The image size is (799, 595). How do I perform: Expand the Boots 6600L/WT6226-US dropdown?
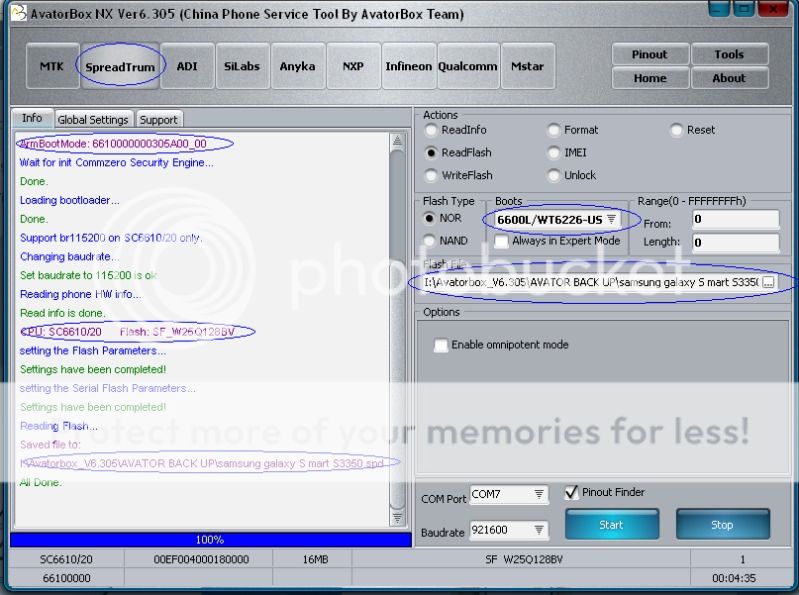[x=611, y=220]
